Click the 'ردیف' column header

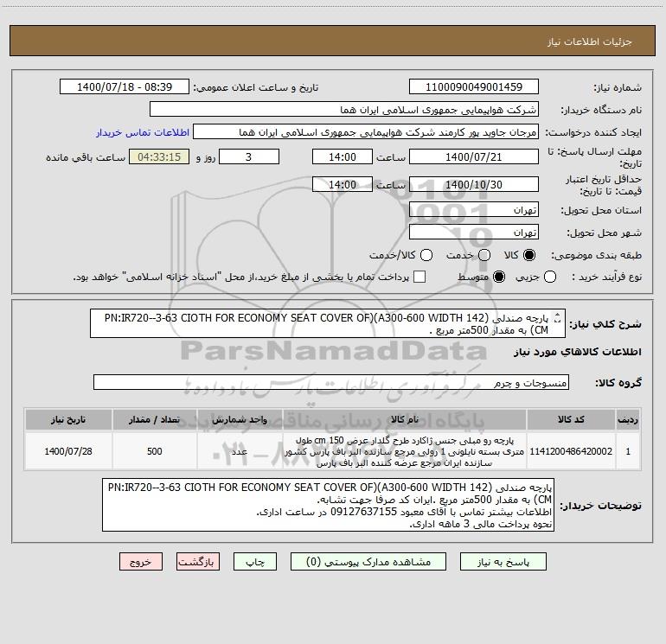point(628,419)
